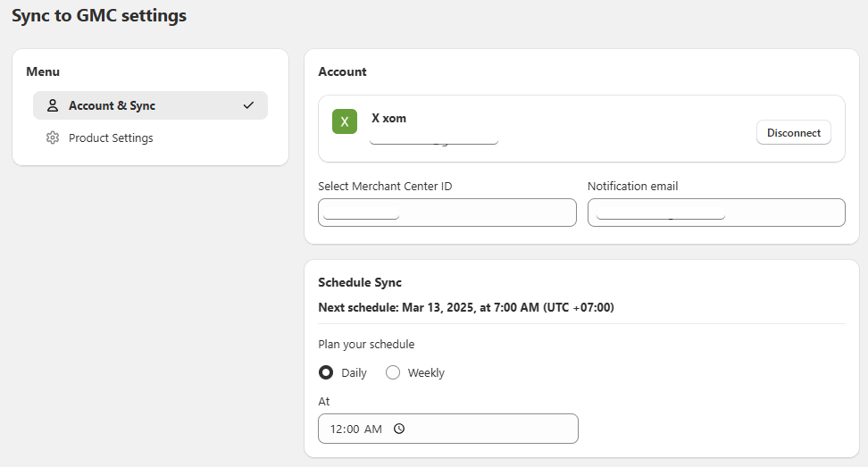Image resolution: width=868 pixels, height=467 pixels.
Task: Click the Schedule Sync section heading
Action: pos(360,282)
